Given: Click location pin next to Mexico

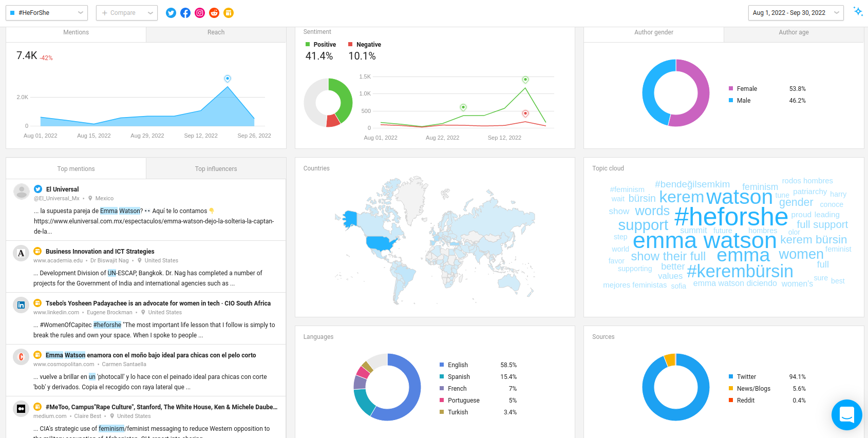Looking at the screenshot, I should pos(90,198).
